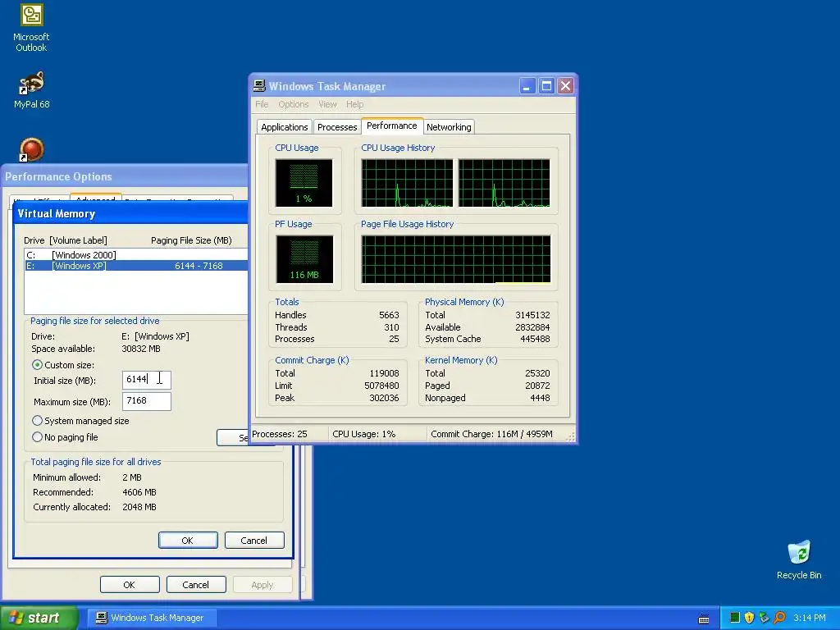The image size is (840, 630).
Task: Click the Task Manager title bar icon
Action: [x=259, y=85]
